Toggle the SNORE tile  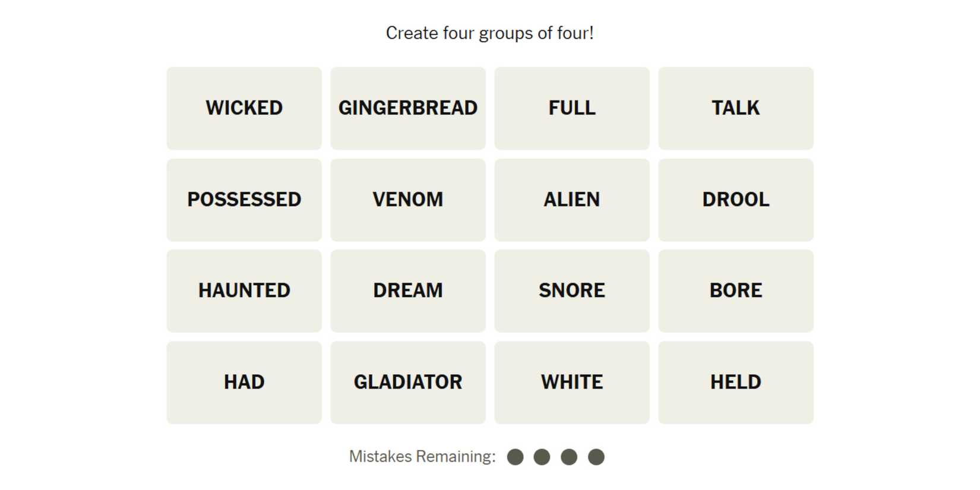572,291
